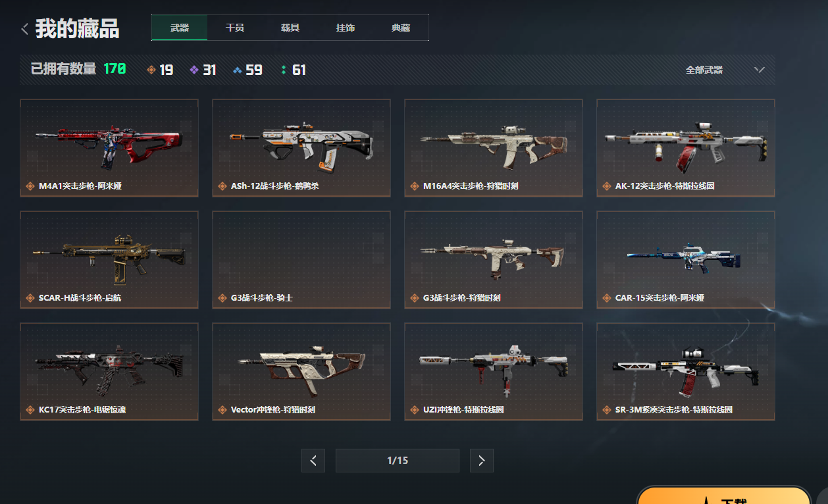
Task: Open the AK-12突击步枪-特斯拉线圈 weapon card
Action: click(x=686, y=148)
